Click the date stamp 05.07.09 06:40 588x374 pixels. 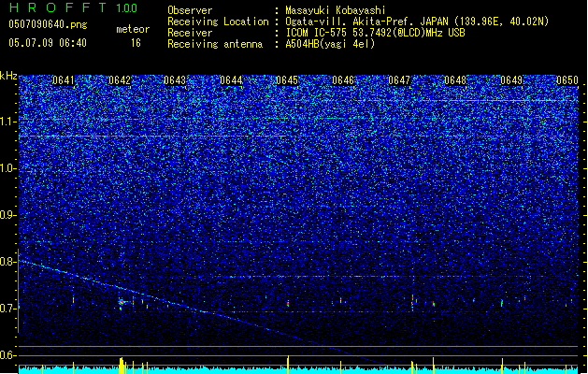tap(48, 43)
